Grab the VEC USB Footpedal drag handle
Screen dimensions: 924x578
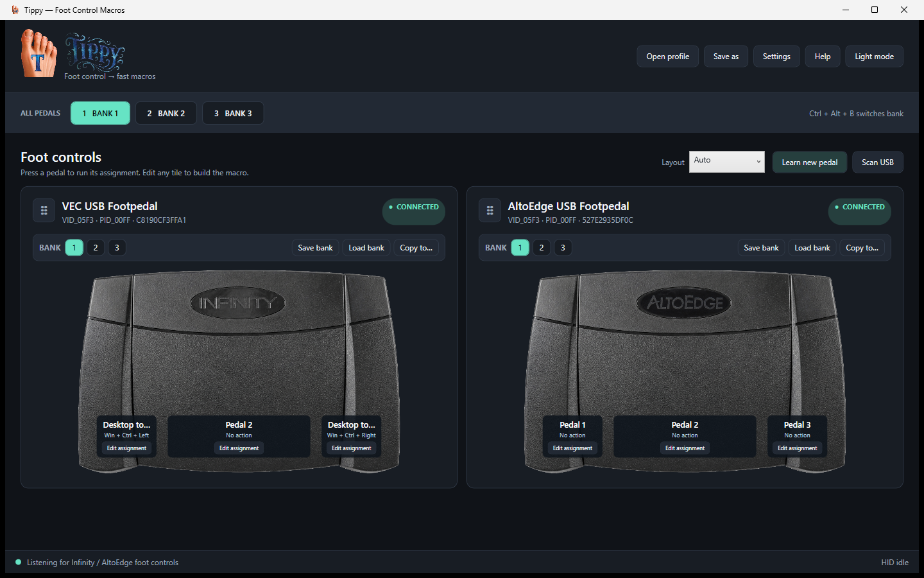(44, 211)
